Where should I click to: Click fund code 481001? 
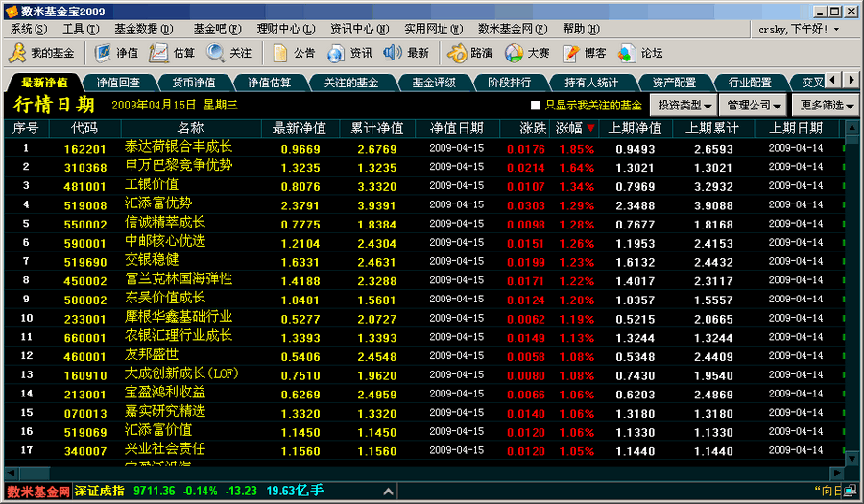(84, 187)
